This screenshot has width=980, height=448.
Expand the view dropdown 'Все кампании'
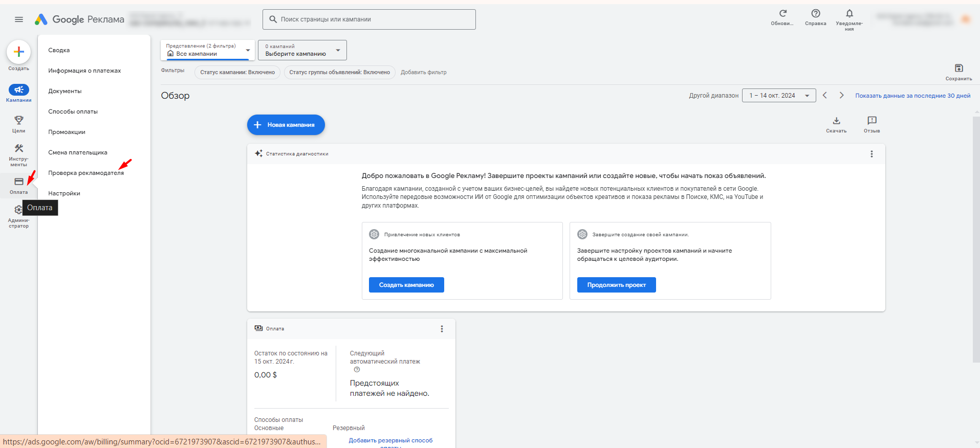tap(208, 50)
